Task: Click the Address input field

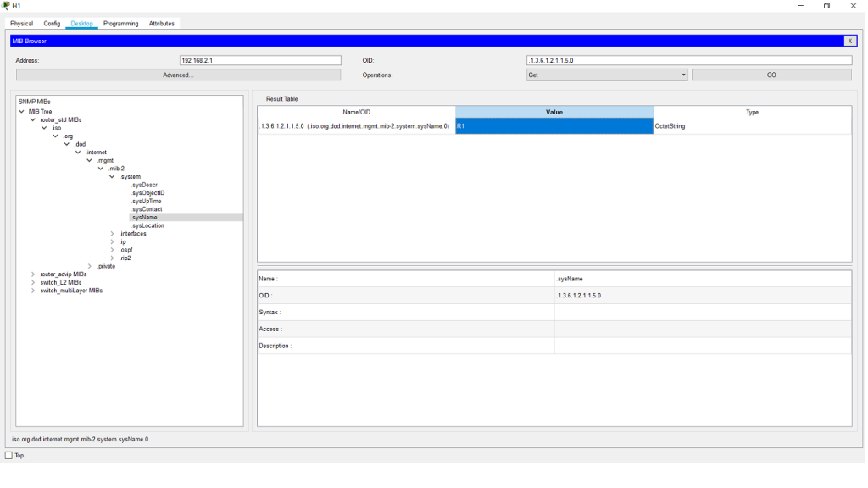Action: [259, 61]
